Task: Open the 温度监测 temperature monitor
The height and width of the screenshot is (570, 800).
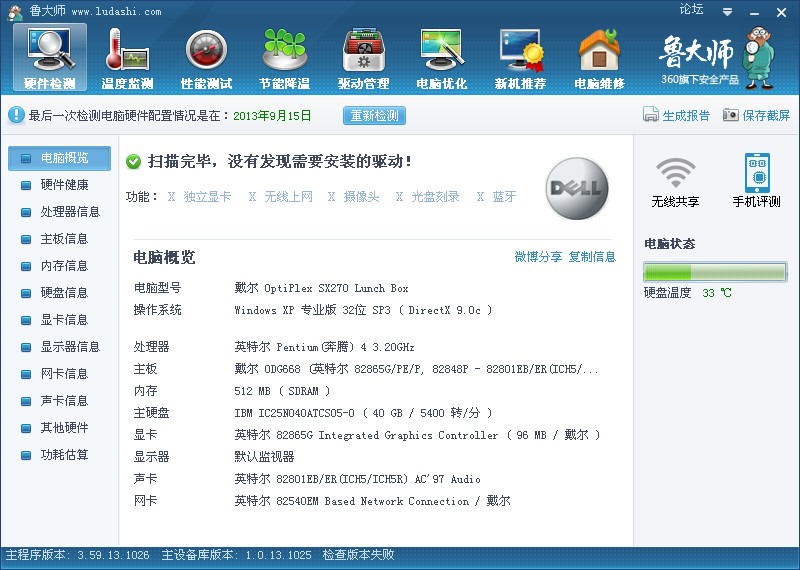Action: [x=127, y=59]
